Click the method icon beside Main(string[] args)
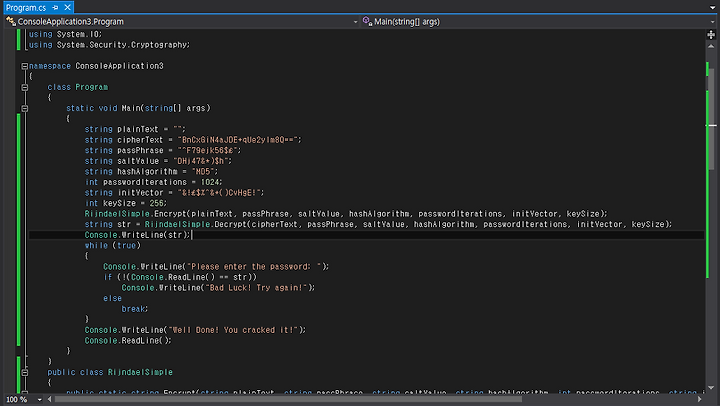 [x=367, y=21]
